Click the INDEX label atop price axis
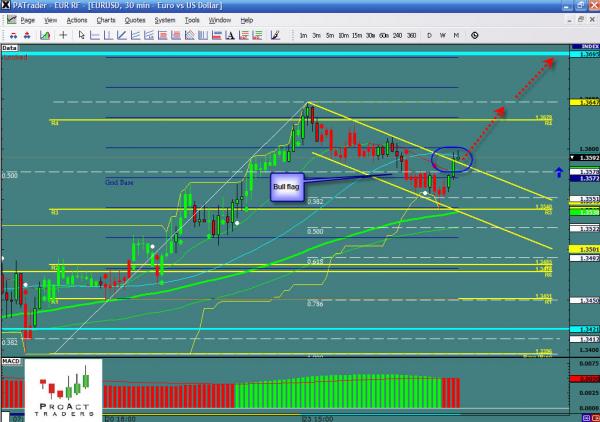Viewport: 600px width, 422px height. pyautogui.click(x=585, y=46)
